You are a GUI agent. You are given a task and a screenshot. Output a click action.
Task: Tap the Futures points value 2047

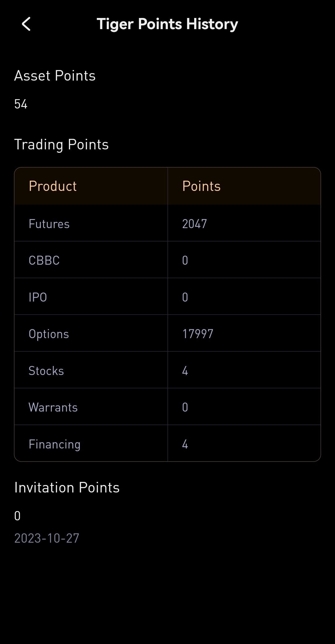click(194, 224)
